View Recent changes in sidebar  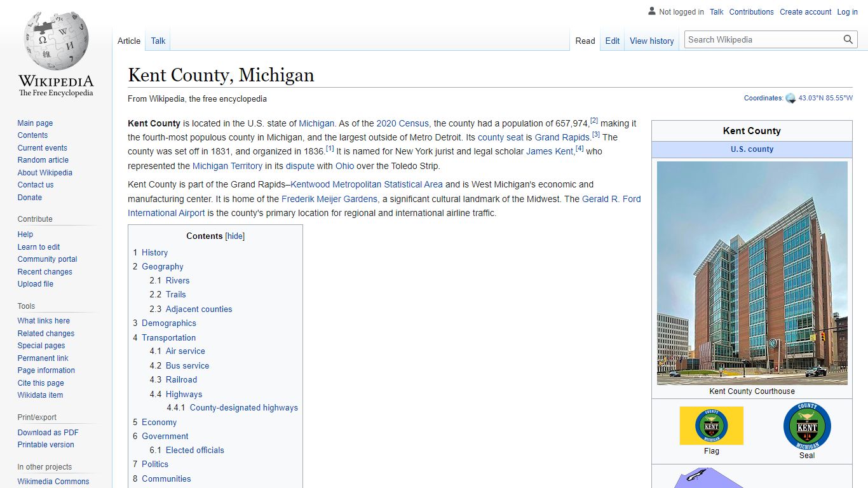(x=44, y=272)
